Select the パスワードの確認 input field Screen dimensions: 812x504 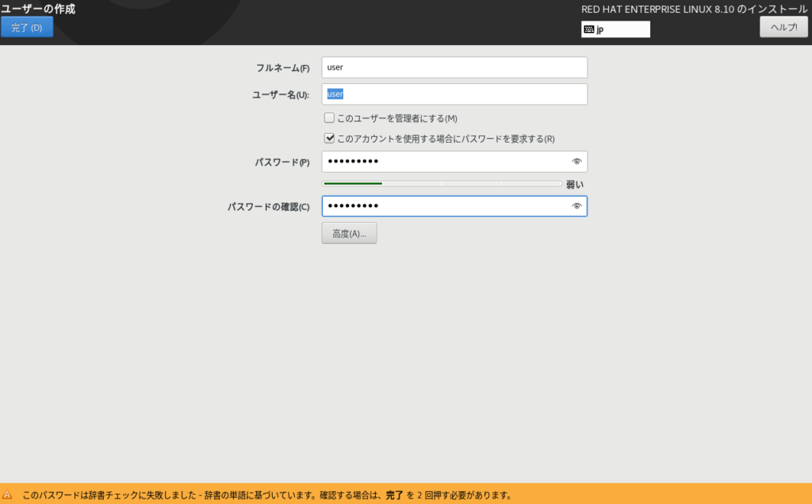click(444, 207)
